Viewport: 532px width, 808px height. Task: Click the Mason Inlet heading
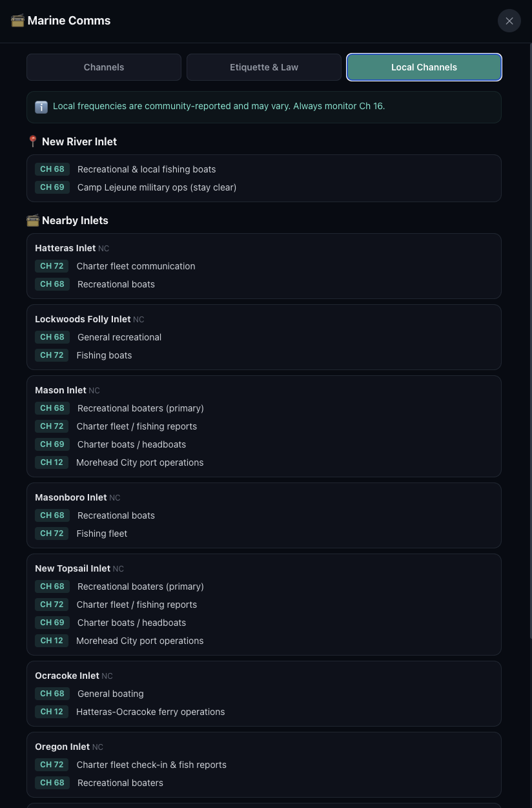click(61, 390)
